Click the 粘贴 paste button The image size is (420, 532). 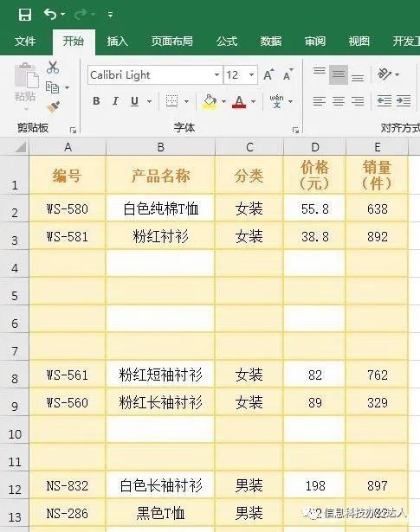(25, 87)
